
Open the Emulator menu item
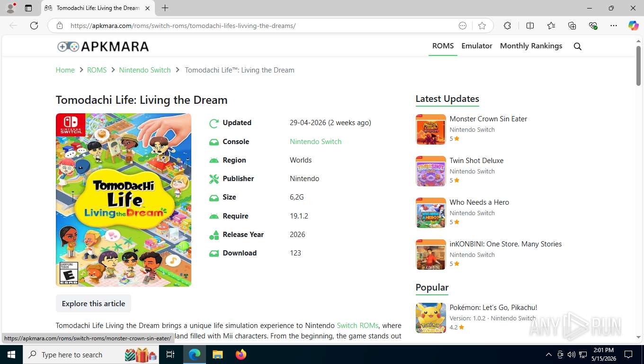click(477, 46)
